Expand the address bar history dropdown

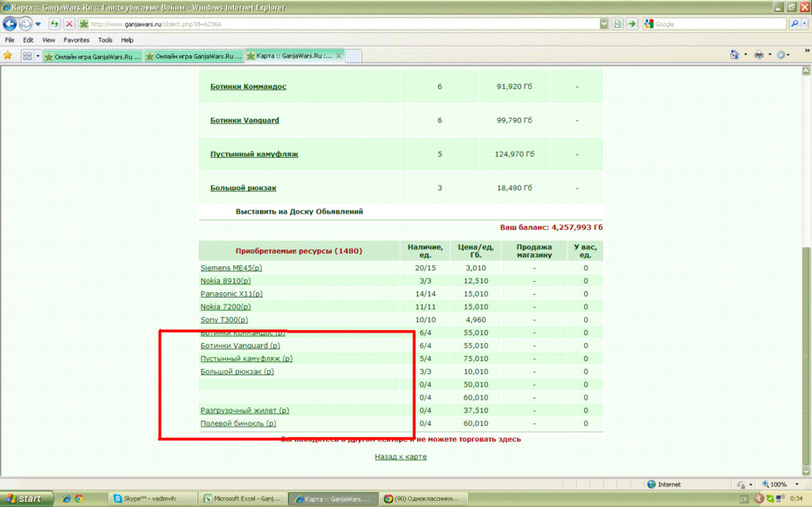coord(604,24)
